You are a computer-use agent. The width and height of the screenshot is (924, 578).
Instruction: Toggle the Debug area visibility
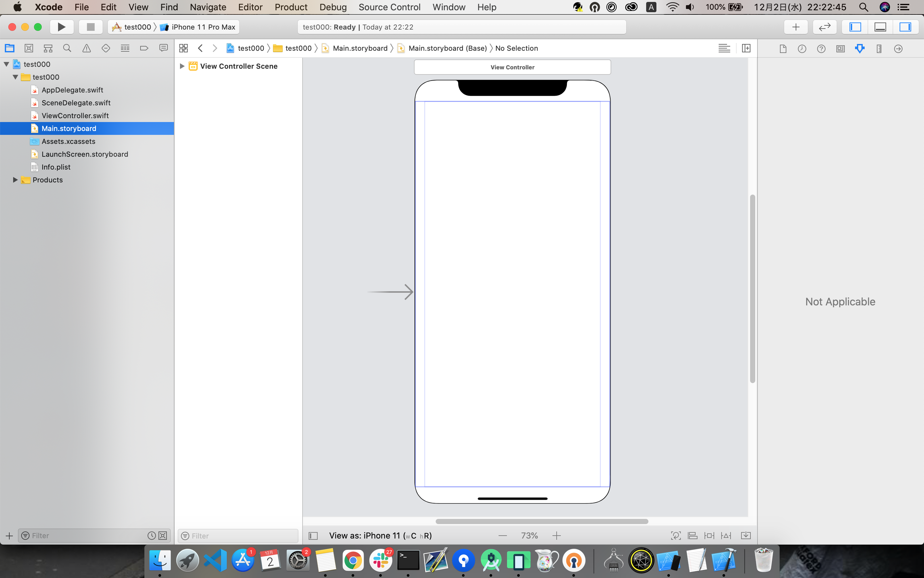[x=880, y=27]
